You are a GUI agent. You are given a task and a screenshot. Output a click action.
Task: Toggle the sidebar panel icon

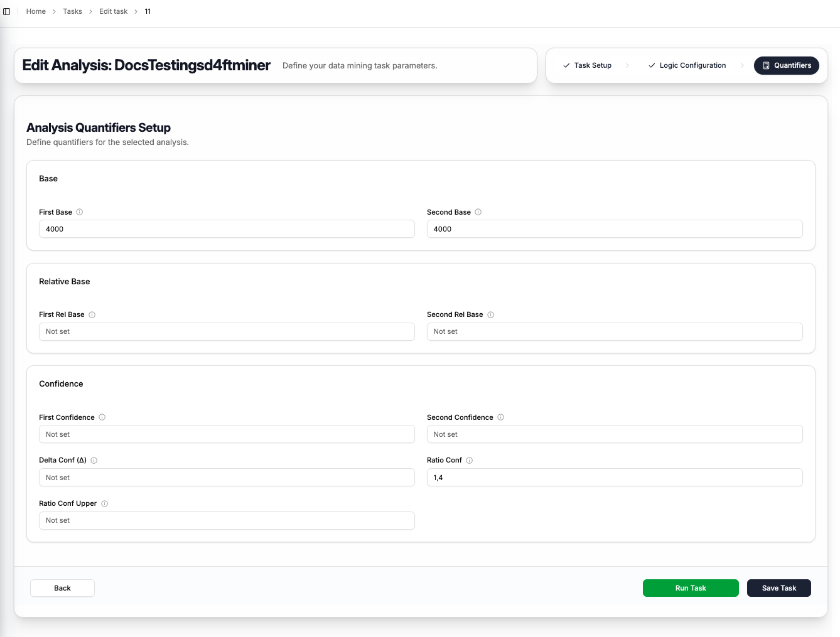[7, 11]
